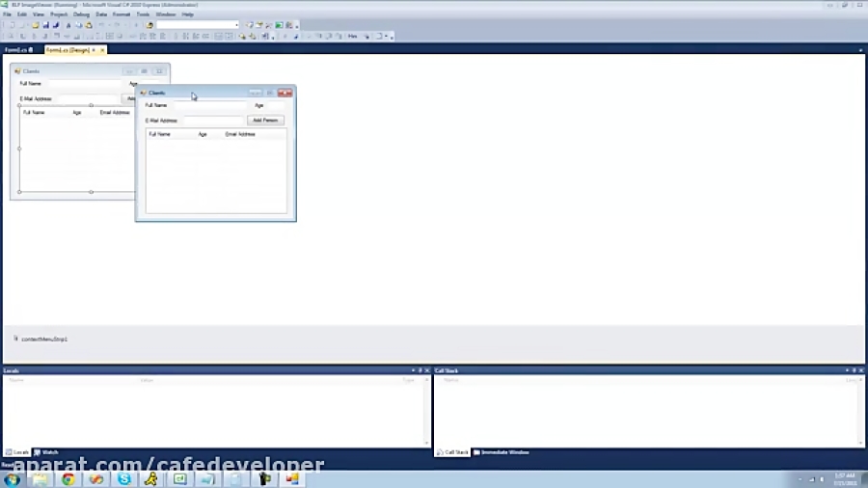Screen dimensions: 868x488
Task: Click the Paste toolbar icon
Action: pos(89,25)
